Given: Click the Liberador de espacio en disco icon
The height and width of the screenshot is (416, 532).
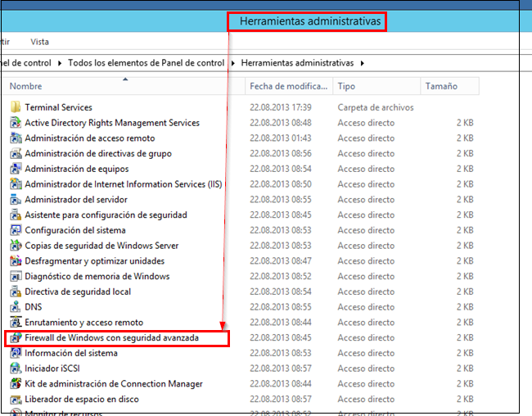Looking at the screenshot, I should tap(16, 400).
